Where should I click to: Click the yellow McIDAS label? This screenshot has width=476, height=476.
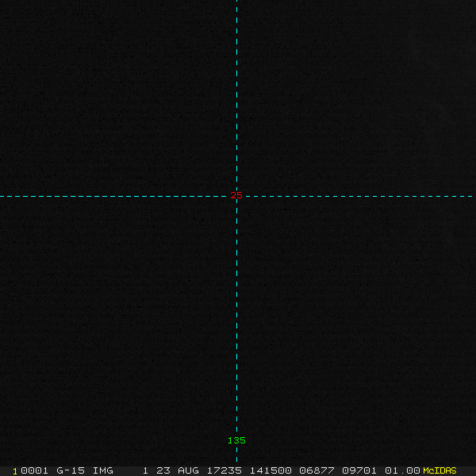(x=440, y=470)
